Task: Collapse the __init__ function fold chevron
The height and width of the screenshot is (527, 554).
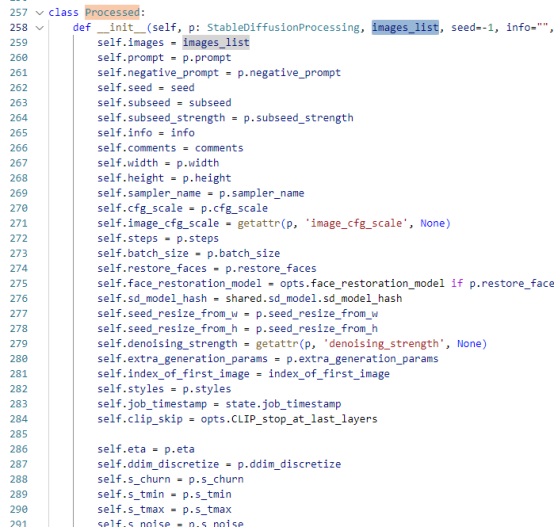Action: tap(40, 28)
